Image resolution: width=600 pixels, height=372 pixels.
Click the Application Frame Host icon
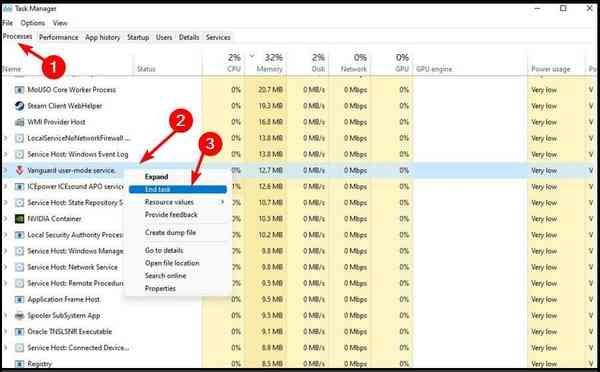coord(19,299)
